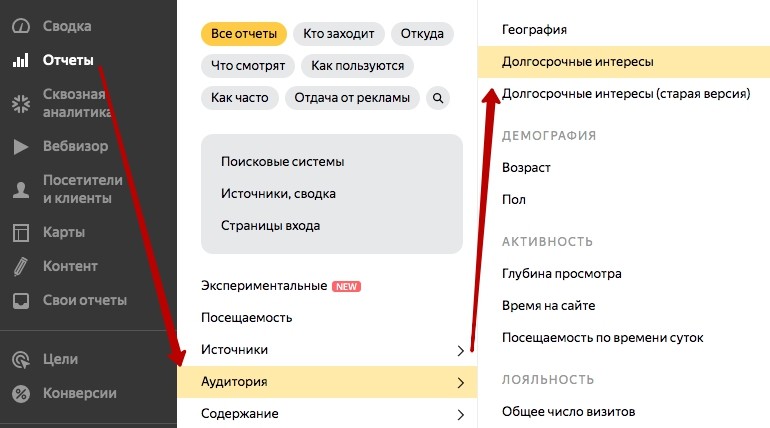Click the Отчеты bar chart icon
Viewport: 770px width, 428px height.
click(20, 60)
